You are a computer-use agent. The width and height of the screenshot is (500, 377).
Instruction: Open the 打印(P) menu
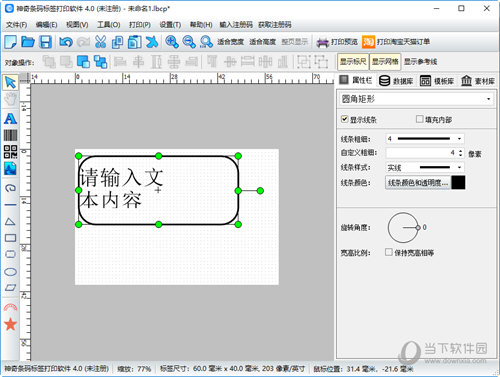140,25
